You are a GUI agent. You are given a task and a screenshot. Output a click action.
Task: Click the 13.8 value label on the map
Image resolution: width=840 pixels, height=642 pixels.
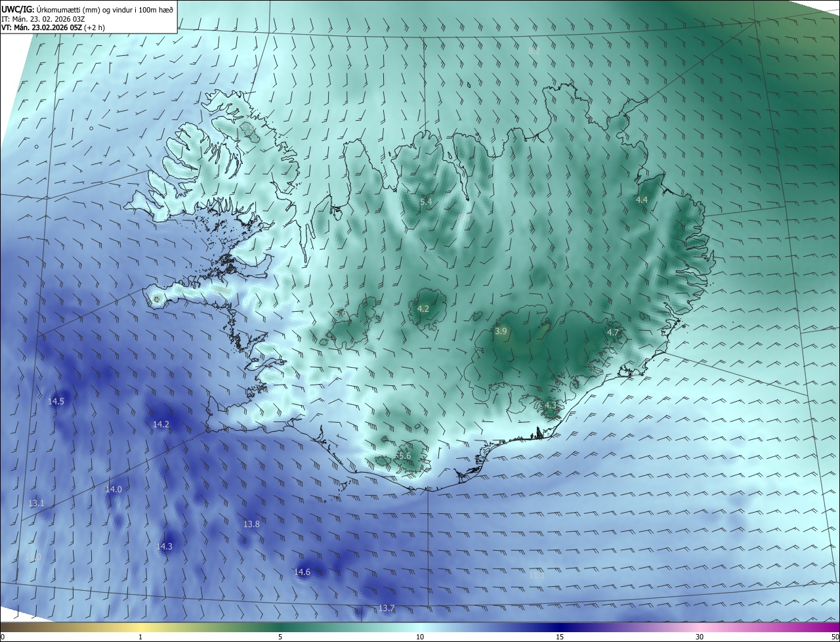click(251, 524)
